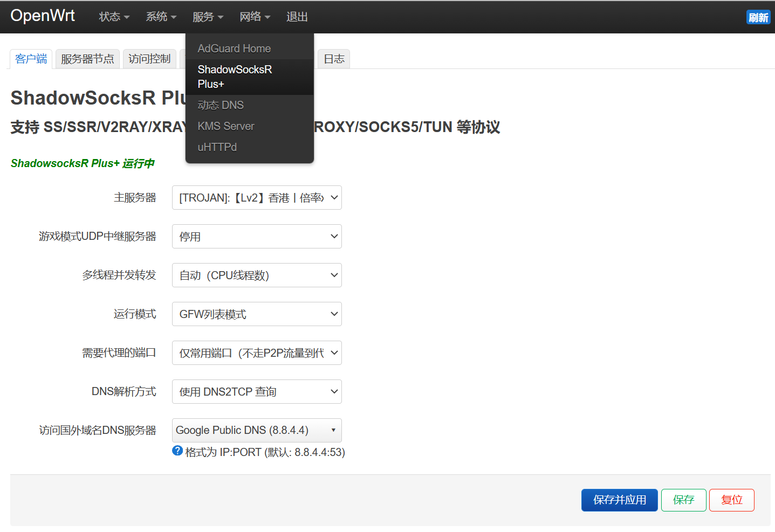Select AdGuard Home from the services menu

click(x=234, y=49)
